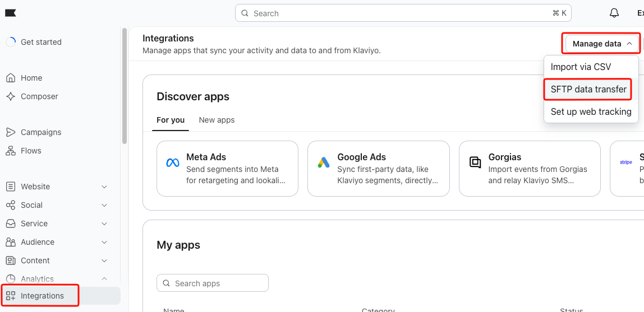Click the Gorgias logo

click(x=475, y=163)
